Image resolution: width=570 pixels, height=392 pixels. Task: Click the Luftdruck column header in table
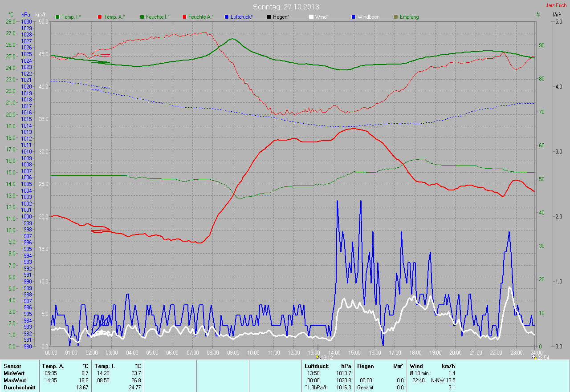[x=317, y=366]
